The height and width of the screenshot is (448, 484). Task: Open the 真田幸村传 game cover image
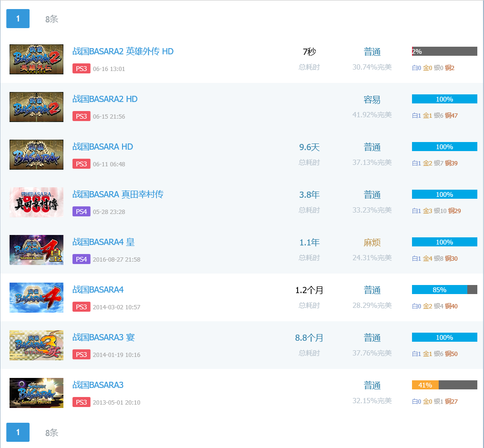[x=36, y=202]
